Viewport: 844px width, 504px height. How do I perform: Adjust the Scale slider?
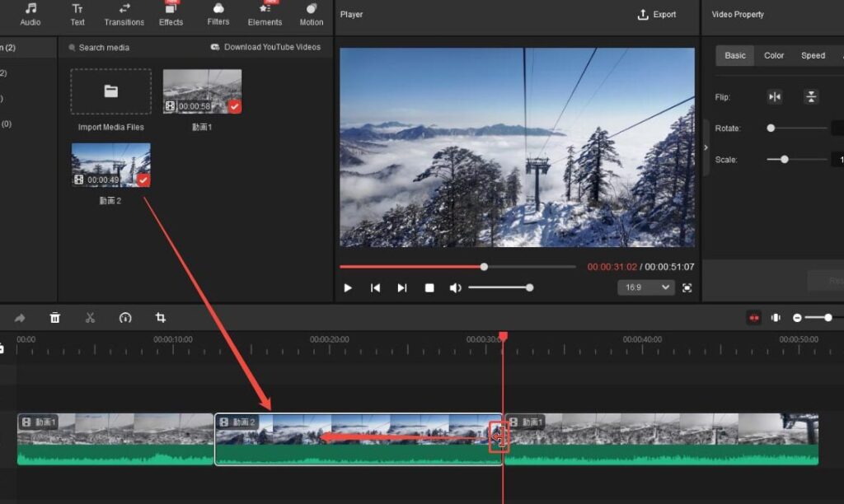[797, 159]
